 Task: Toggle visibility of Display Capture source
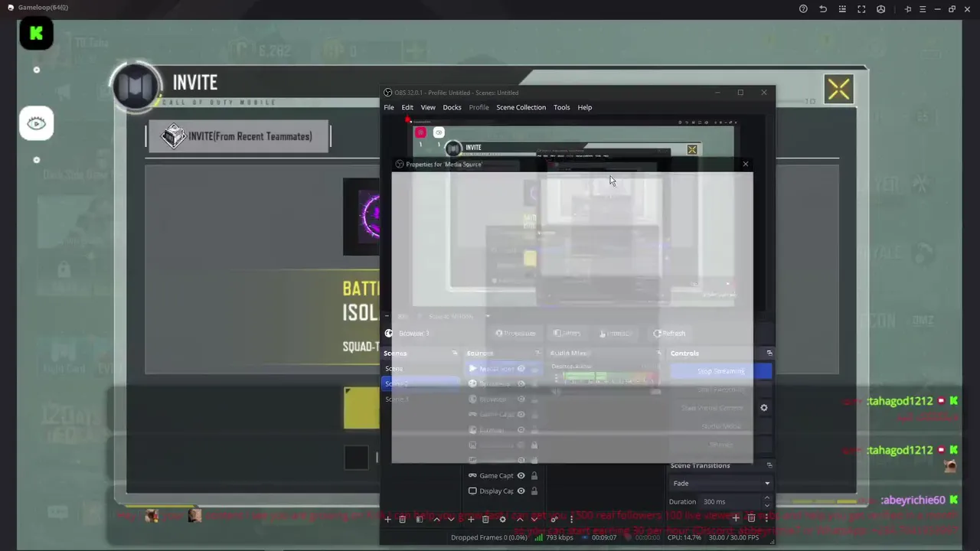click(521, 491)
